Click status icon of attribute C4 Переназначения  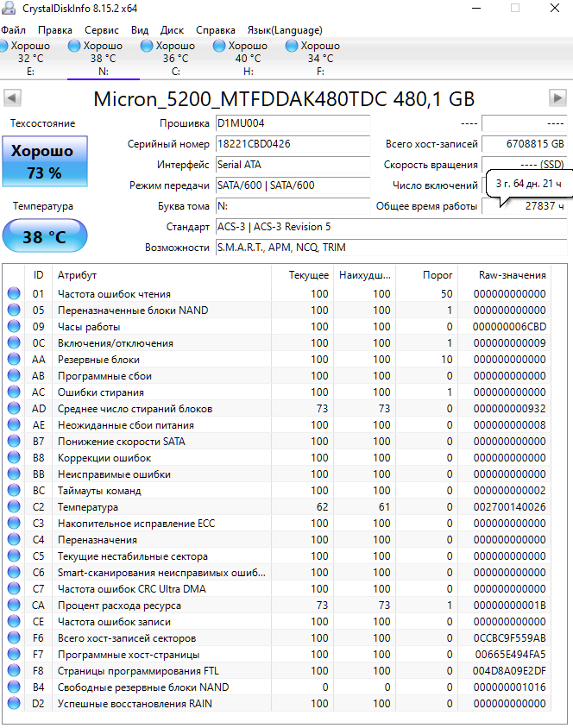(14, 539)
